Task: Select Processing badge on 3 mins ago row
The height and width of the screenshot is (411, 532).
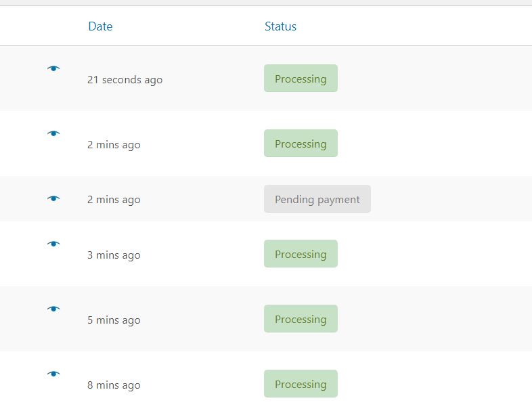Action: click(x=301, y=254)
